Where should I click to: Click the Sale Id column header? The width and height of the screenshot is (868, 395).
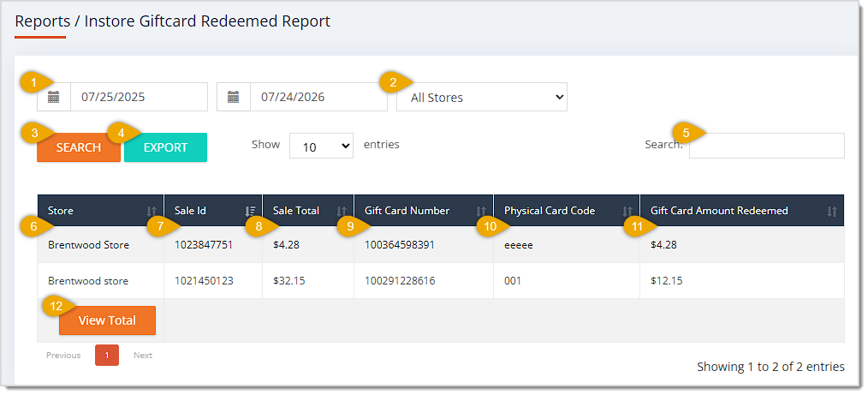tap(213, 211)
